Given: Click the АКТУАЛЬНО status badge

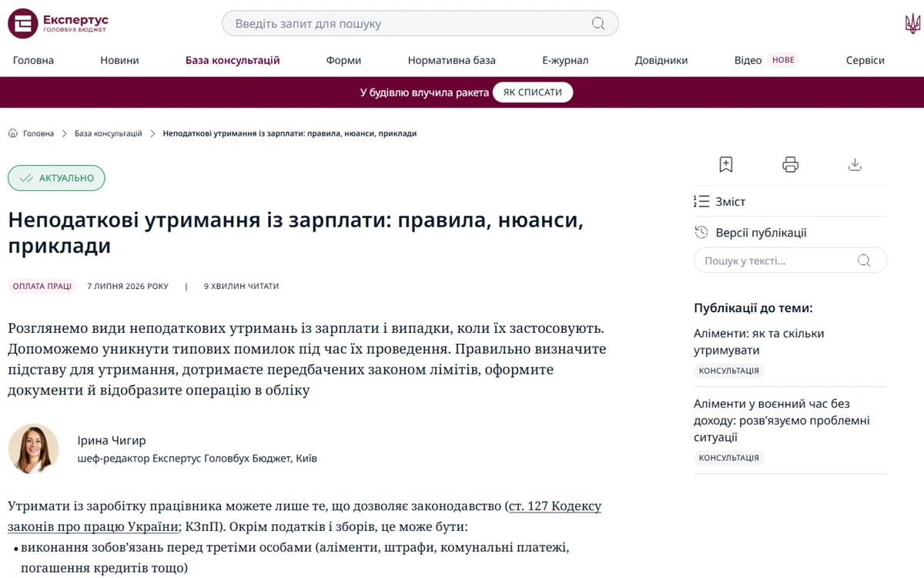Looking at the screenshot, I should 56,178.
